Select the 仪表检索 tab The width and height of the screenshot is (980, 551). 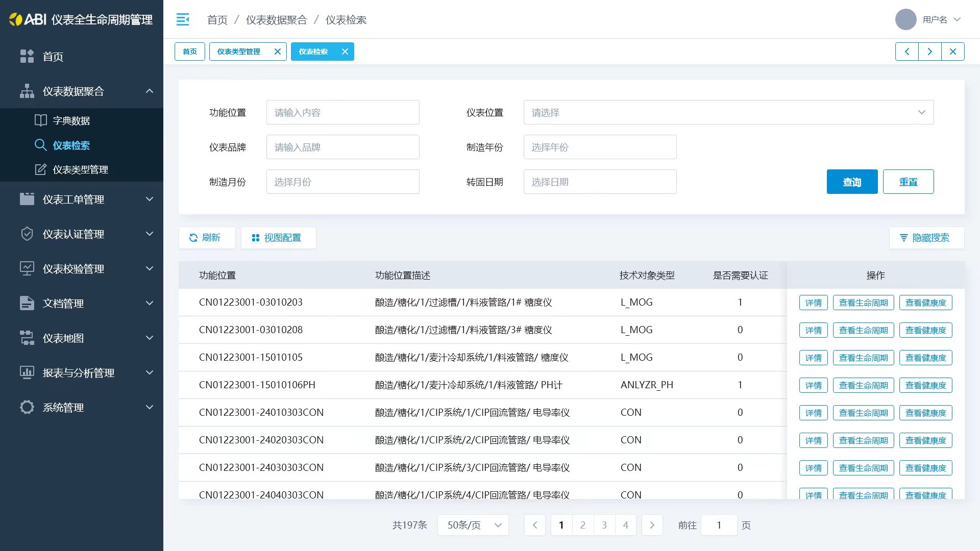click(313, 52)
